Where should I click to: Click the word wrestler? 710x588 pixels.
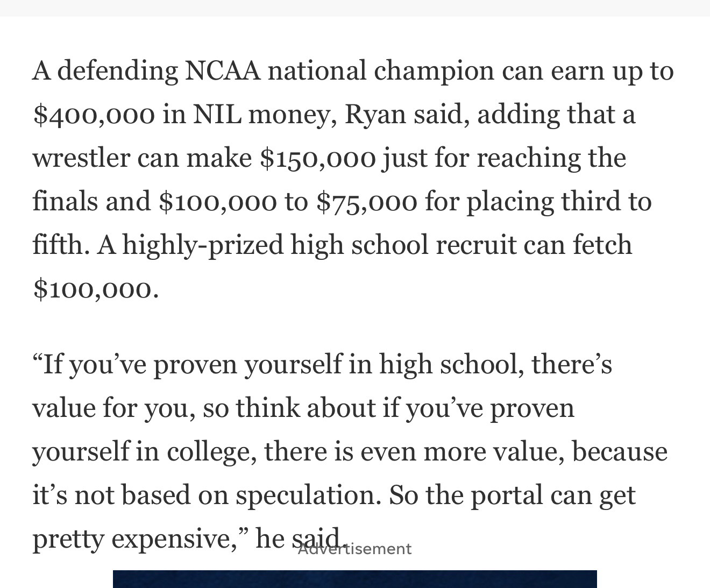(x=81, y=158)
